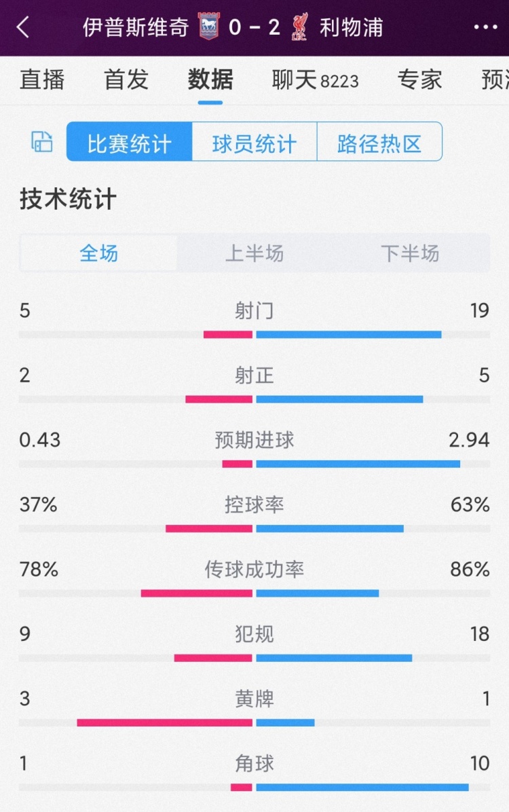This screenshot has width=509, height=812.
Task: Tap the 预期进球 stat label
Action: pyautogui.click(x=254, y=440)
